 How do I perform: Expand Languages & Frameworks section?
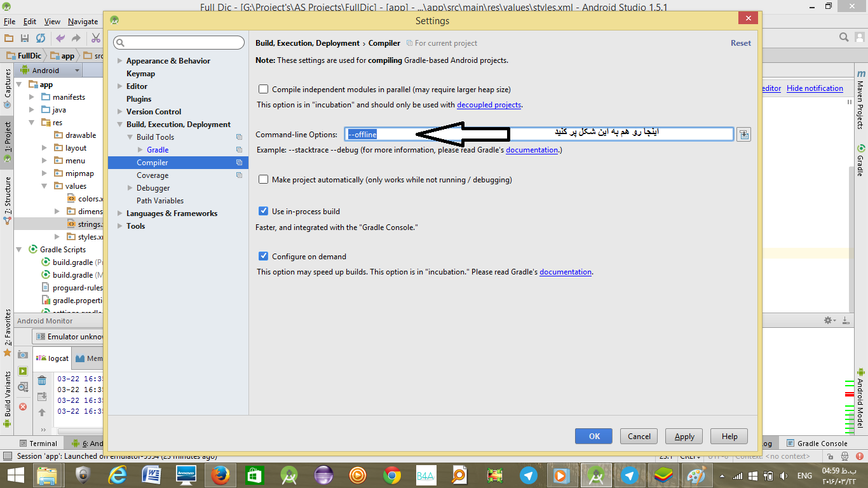[x=120, y=213]
